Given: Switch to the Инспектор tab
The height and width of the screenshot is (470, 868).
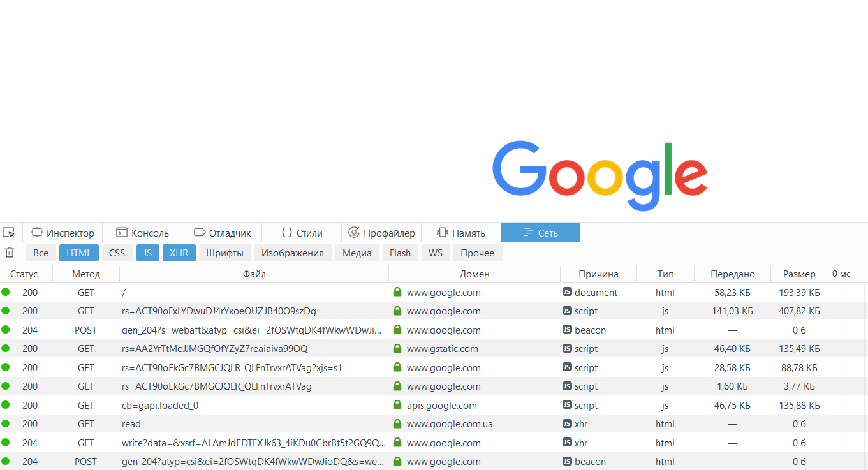Looking at the screenshot, I should tap(63, 233).
